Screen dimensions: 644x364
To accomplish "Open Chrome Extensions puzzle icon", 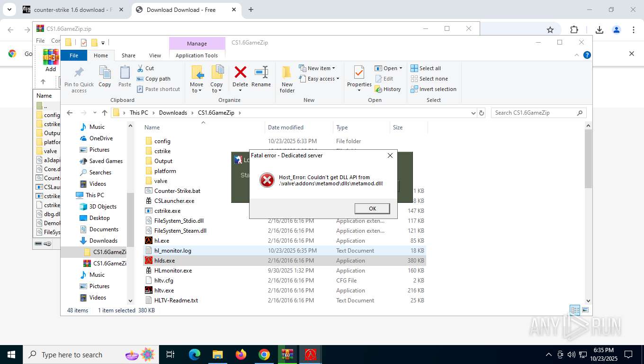I will tap(574, 29).
